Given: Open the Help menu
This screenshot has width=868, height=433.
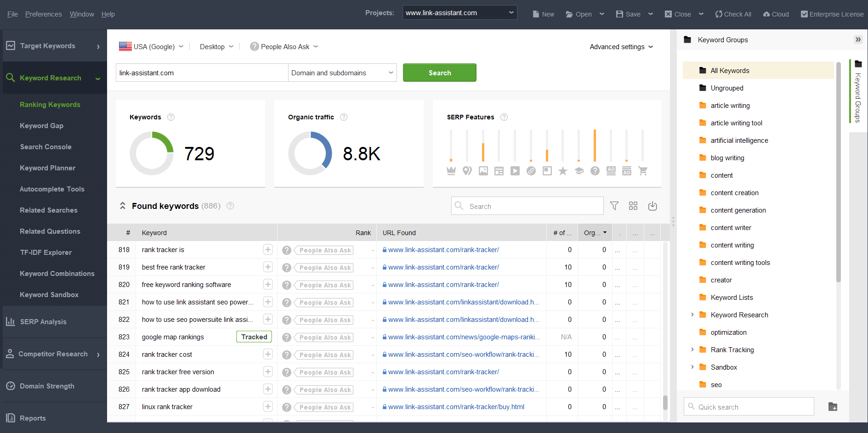Looking at the screenshot, I should click(108, 14).
